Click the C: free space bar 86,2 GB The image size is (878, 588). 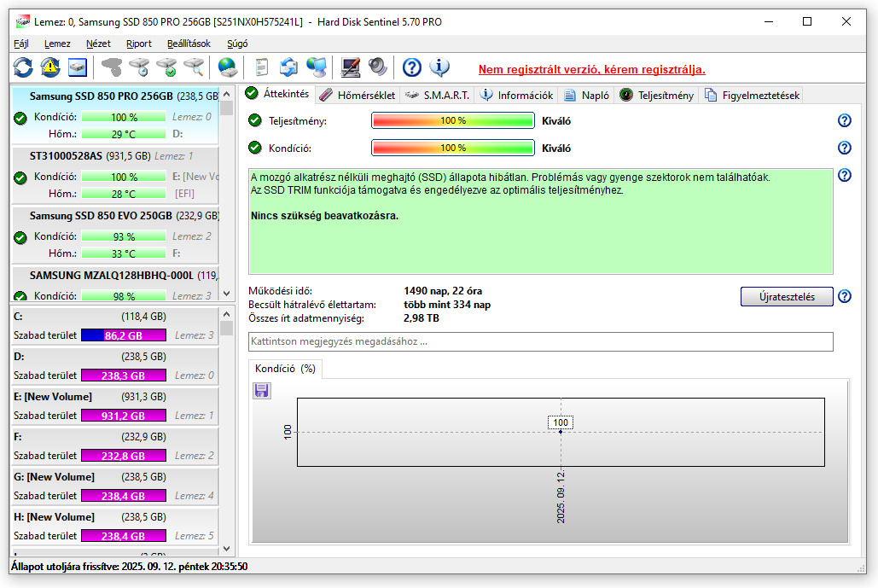124,335
